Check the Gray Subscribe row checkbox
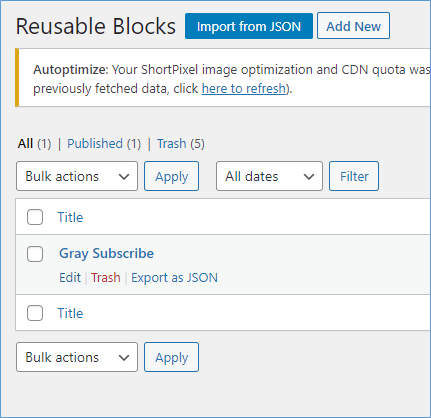 pos(35,254)
